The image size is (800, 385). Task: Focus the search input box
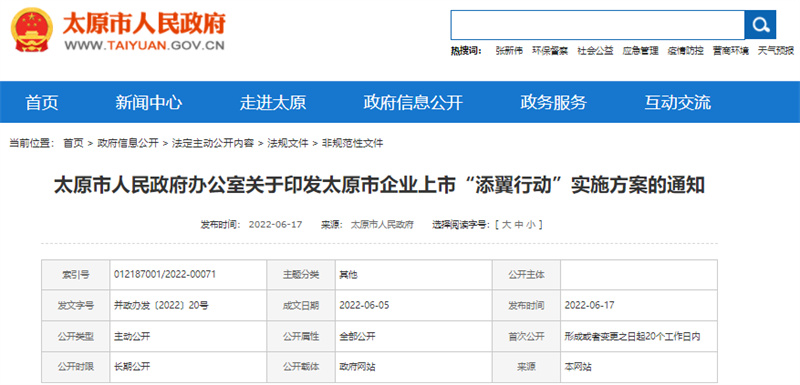coord(597,24)
